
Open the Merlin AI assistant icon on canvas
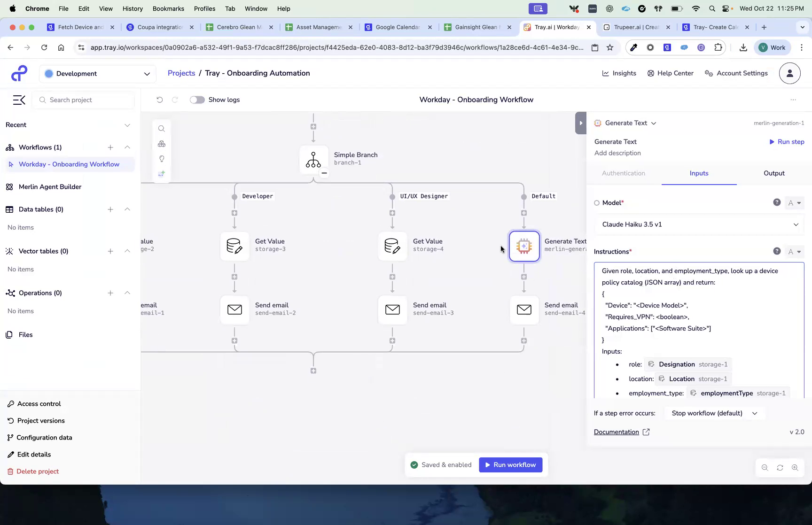pos(162,174)
